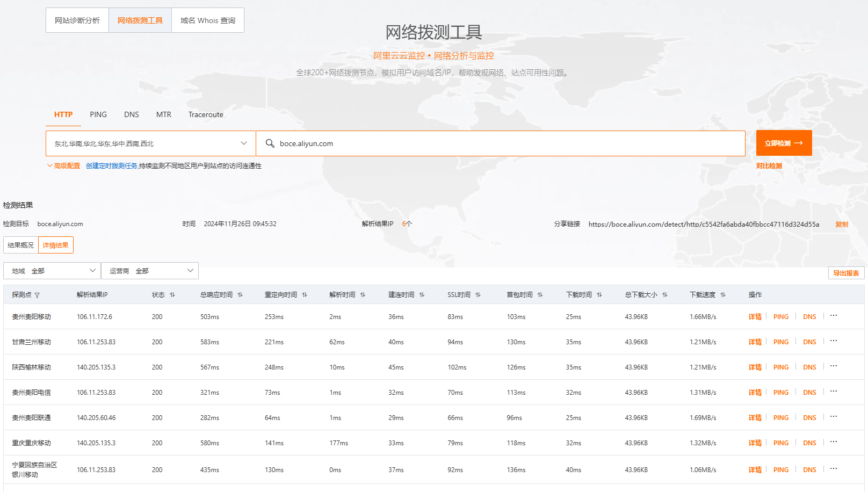This screenshot has height=492, width=868.
Task: Open the 运营商 全部 dropdown
Action: [150, 271]
